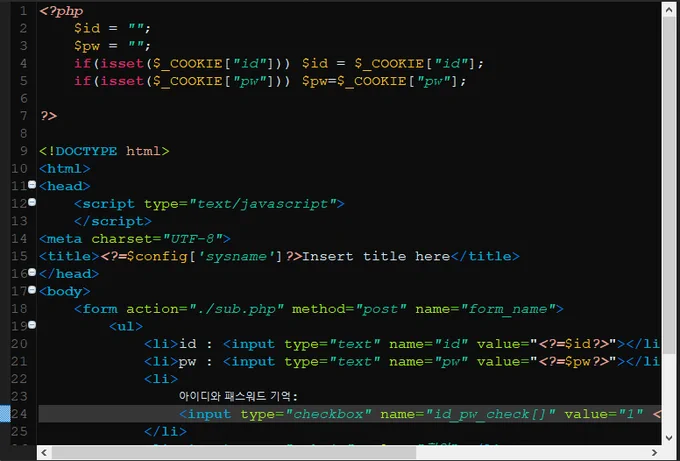
Task: Click the '</script>' closing tag
Action: point(113,221)
